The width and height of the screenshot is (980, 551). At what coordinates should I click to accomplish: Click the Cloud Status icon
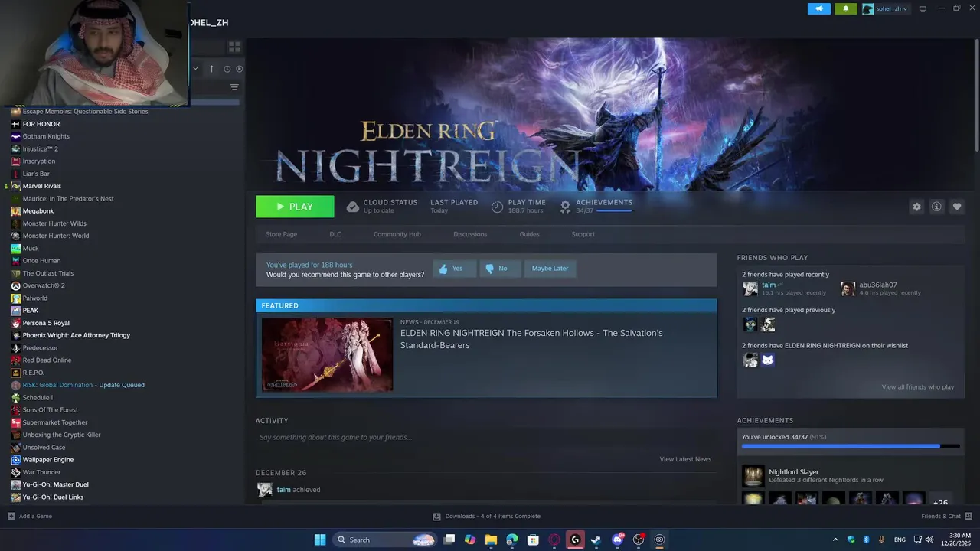click(x=352, y=207)
